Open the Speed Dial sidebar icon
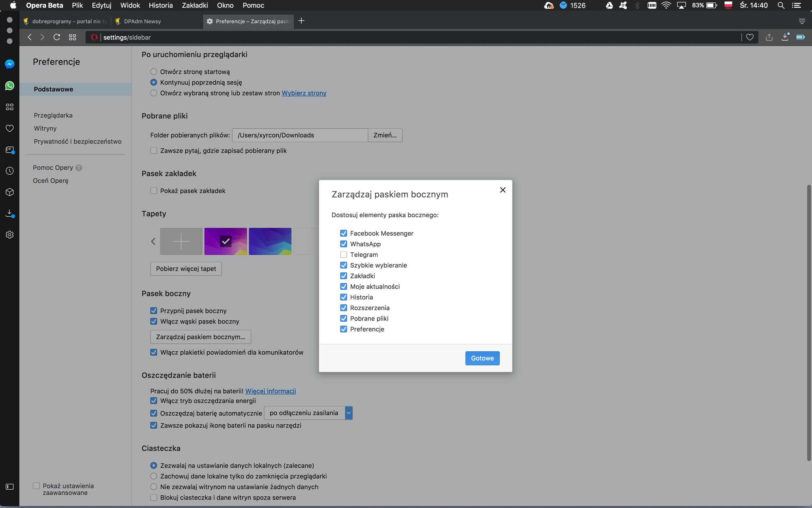Viewport: 812px width, 508px height. 10,107
